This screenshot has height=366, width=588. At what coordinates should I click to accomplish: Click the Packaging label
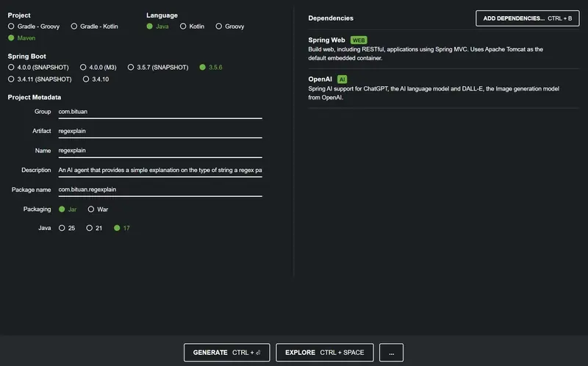click(x=37, y=209)
